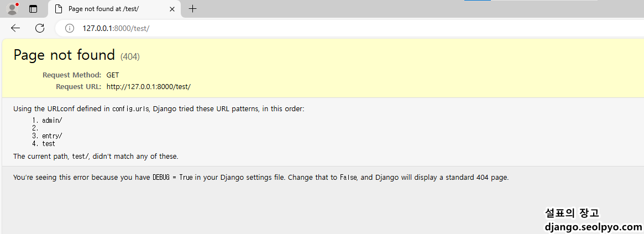Click the 'Page not found' heading
644x234 pixels.
tap(64, 55)
